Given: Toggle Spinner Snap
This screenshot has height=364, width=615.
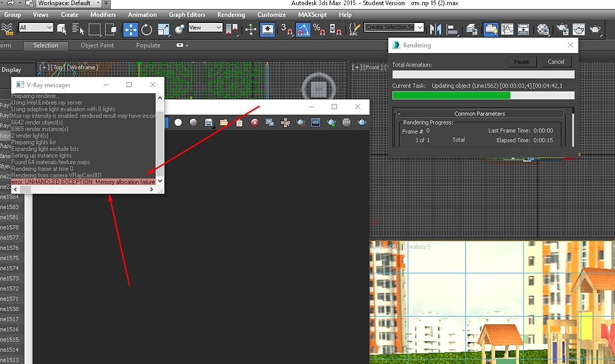Looking at the screenshot, I should [335, 29].
